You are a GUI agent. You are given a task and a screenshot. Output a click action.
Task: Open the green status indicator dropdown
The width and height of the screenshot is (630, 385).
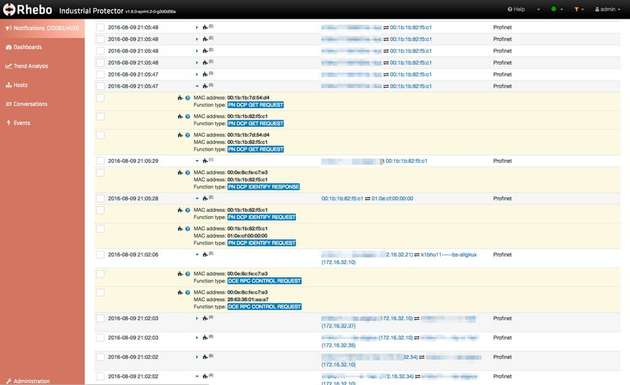[556, 9]
